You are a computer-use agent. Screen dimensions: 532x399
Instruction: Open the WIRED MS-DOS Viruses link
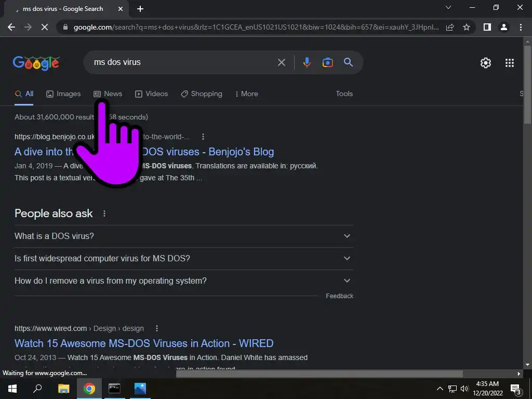point(144,343)
